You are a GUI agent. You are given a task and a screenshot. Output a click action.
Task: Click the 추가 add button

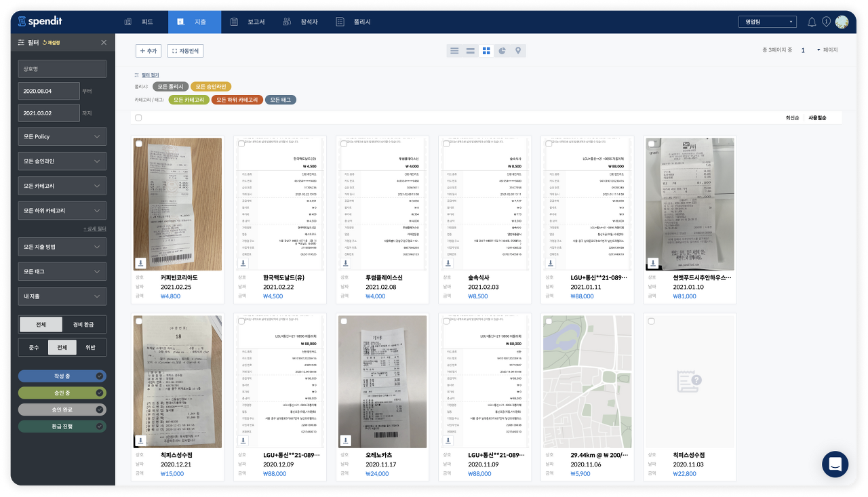(x=149, y=51)
